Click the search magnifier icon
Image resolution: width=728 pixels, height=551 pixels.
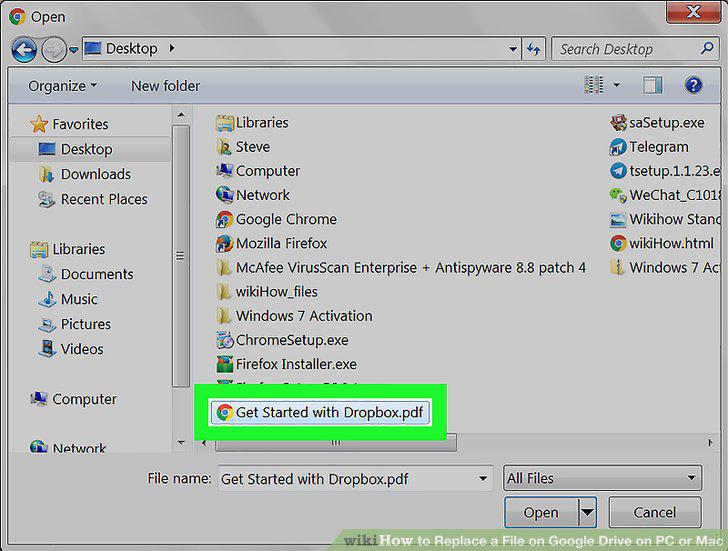pos(708,48)
